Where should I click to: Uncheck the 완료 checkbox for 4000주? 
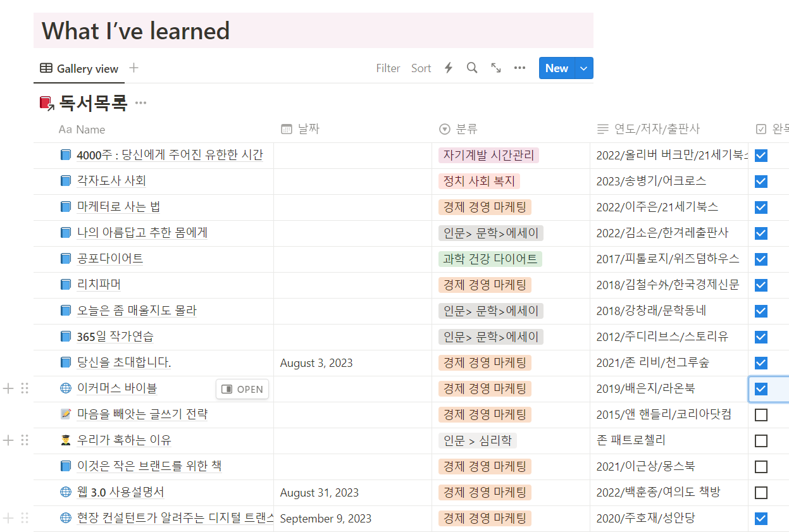761,155
